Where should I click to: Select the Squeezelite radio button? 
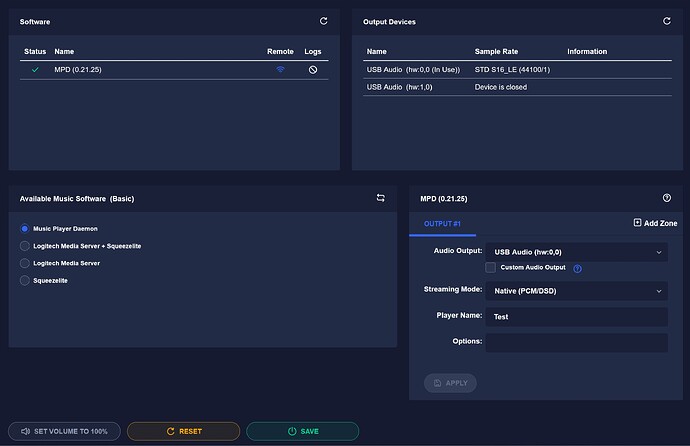coord(25,280)
